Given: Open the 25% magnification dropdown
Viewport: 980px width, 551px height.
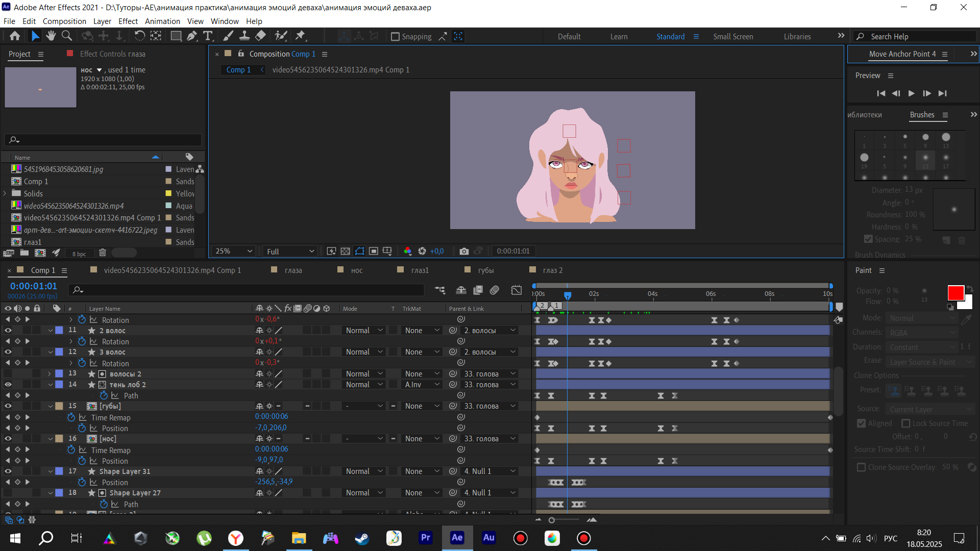Looking at the screenshot, I should tap(234, 251).
